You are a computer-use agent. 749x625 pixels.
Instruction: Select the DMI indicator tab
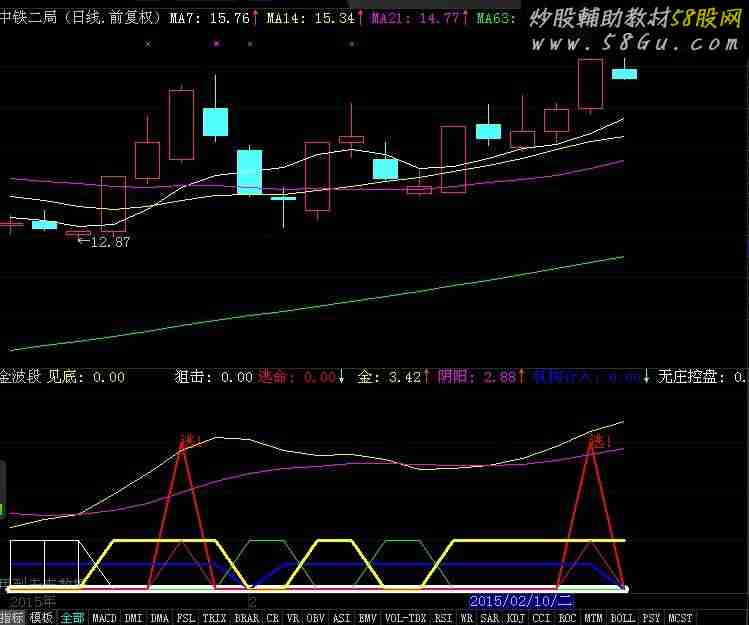(x=133, y=618)
